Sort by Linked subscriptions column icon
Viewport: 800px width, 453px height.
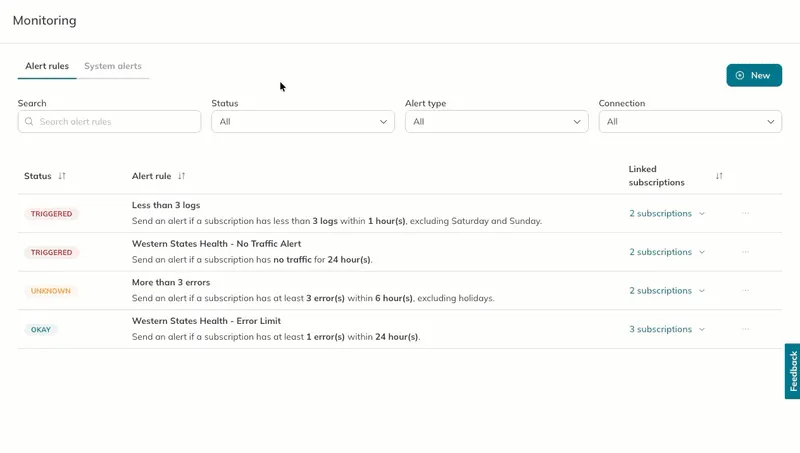click(x=719, y=176)
